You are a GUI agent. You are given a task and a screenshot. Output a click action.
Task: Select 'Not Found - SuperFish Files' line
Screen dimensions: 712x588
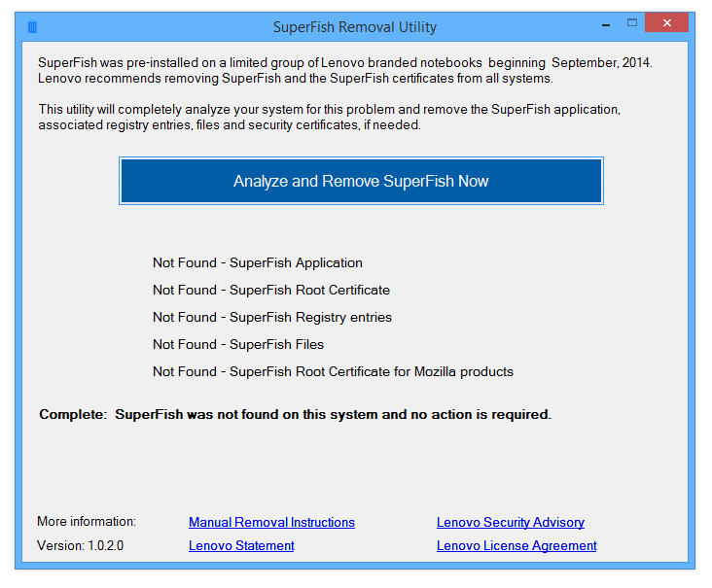(238, 344)
